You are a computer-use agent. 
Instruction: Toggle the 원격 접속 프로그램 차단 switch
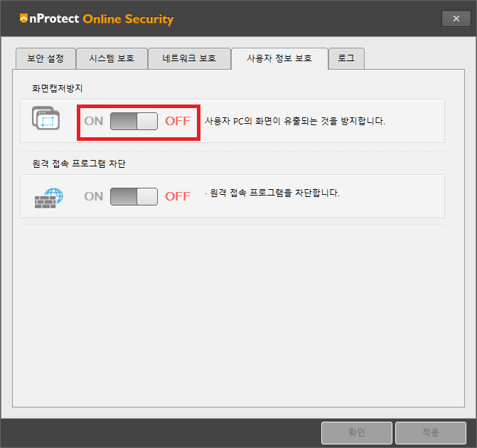coord(134,196)
